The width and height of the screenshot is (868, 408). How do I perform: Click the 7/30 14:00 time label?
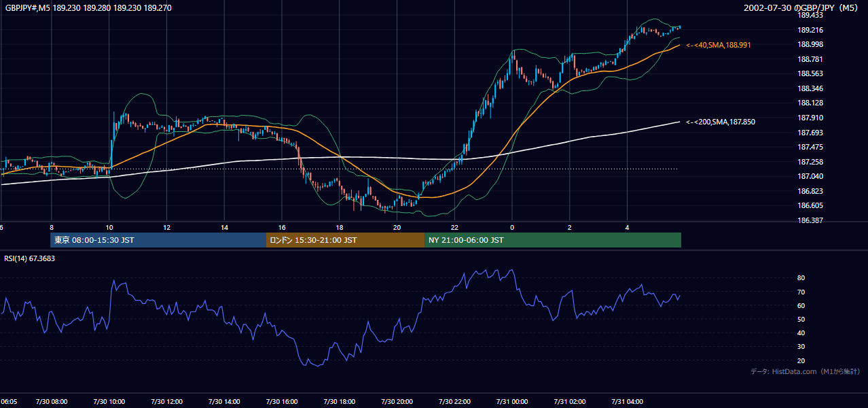coord(224,402)
